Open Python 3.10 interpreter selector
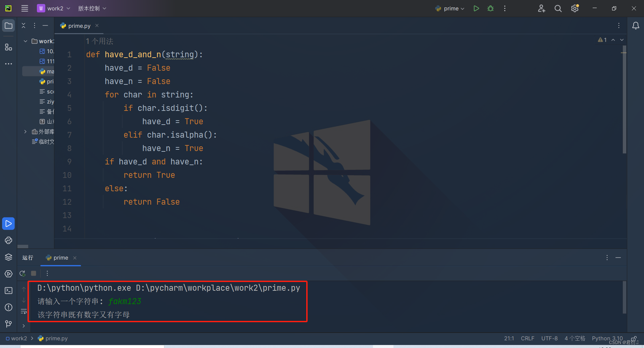644x348 pixels. [607, 338]
